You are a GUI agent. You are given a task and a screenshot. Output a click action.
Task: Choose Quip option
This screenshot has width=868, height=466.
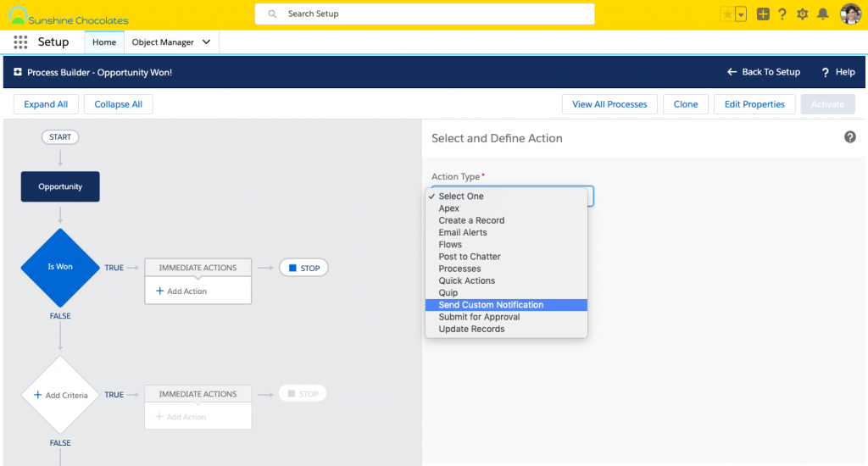tap(506, 293)
